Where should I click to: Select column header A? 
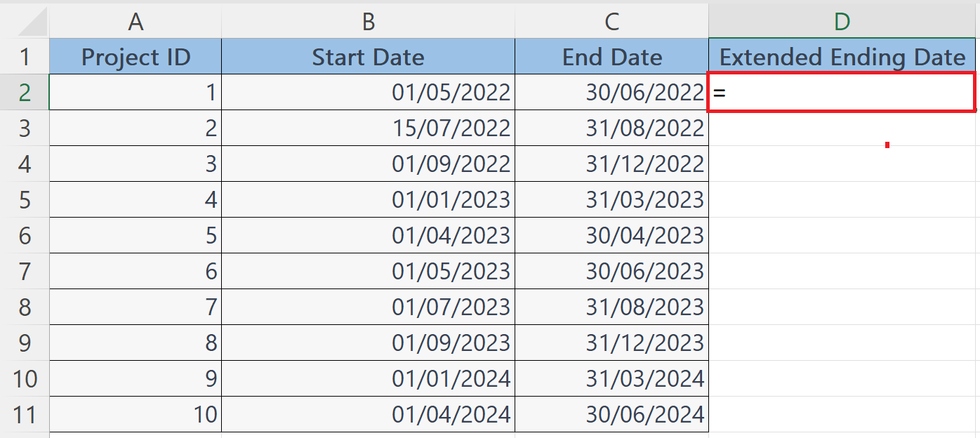click(x=135, y=21)
